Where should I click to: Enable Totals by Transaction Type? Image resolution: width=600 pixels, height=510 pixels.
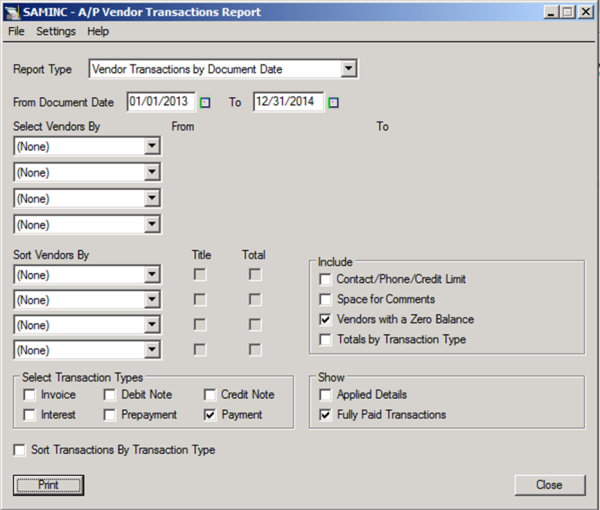[325, 339]
